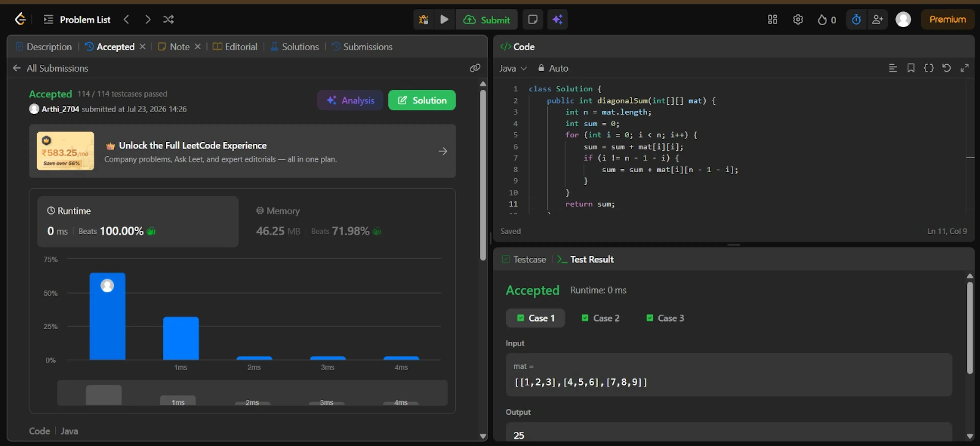Open the notes sticky icon in toolbar
Viewport: 980px width, 446px height.
point(533,19)
